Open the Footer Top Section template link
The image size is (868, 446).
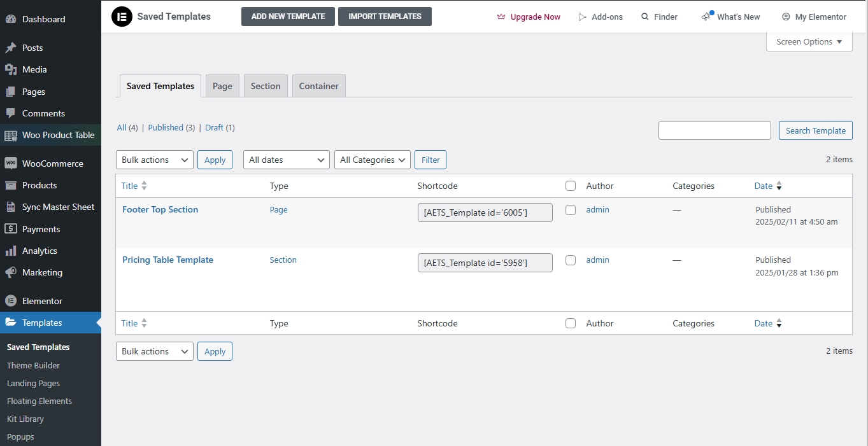point(160,209)
